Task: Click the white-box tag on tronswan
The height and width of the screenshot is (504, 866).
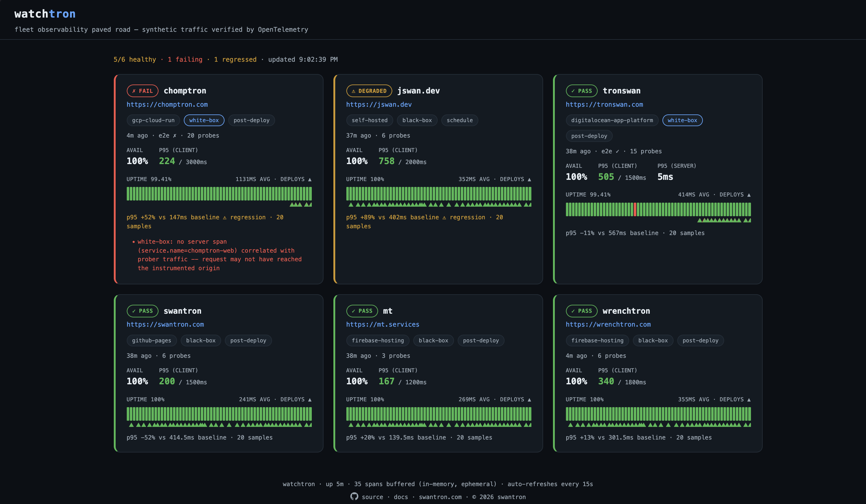Action: pos(682,120)
